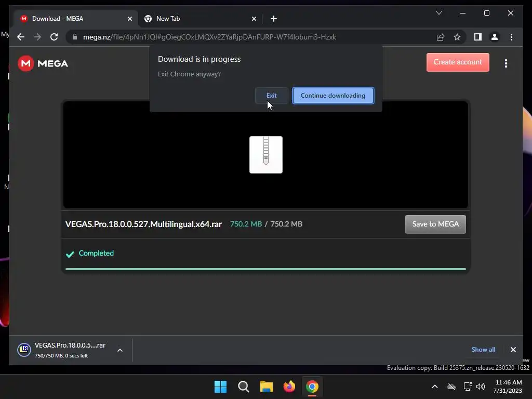532x399 pixels.
Task: Open File Explorer from the taskbar
Action: pyautogui.click(x=267, y=387)
